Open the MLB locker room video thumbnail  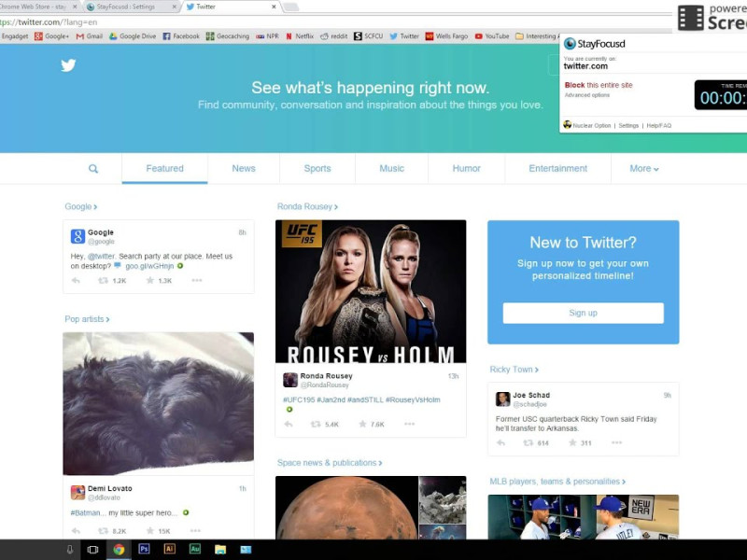pyautogui.click(x=583, y=517)
